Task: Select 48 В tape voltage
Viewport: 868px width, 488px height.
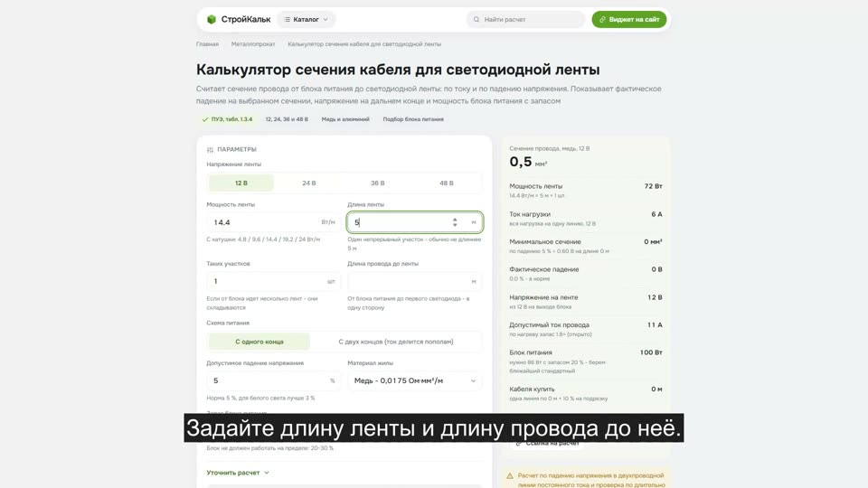Action: coord(446,183)
